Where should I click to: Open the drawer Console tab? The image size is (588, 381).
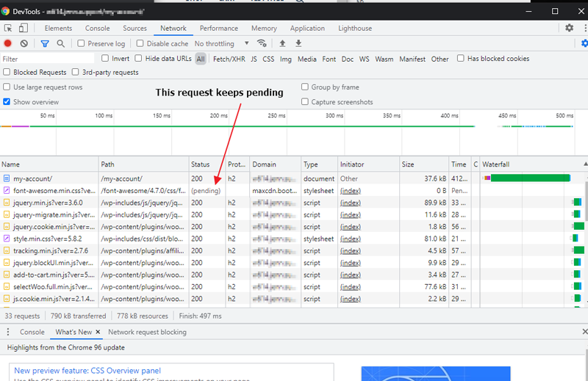(x=32, y=332)
